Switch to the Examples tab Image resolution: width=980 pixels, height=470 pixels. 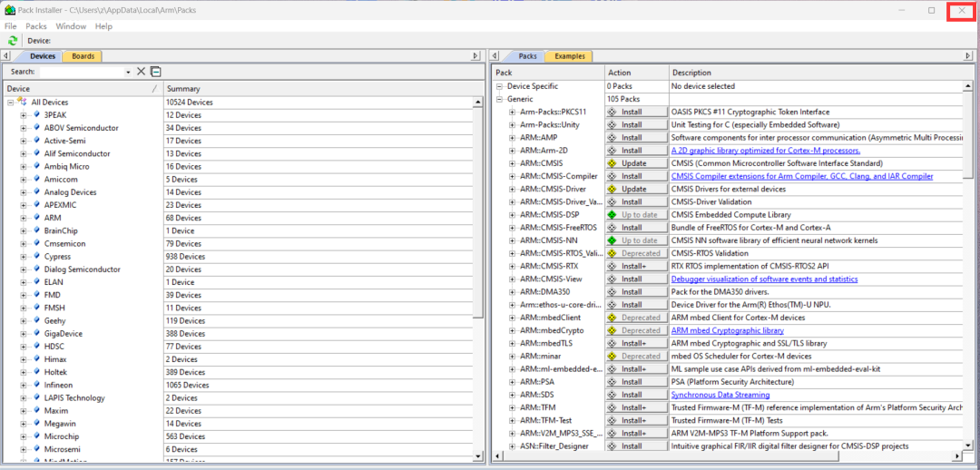tap(569, 56)
